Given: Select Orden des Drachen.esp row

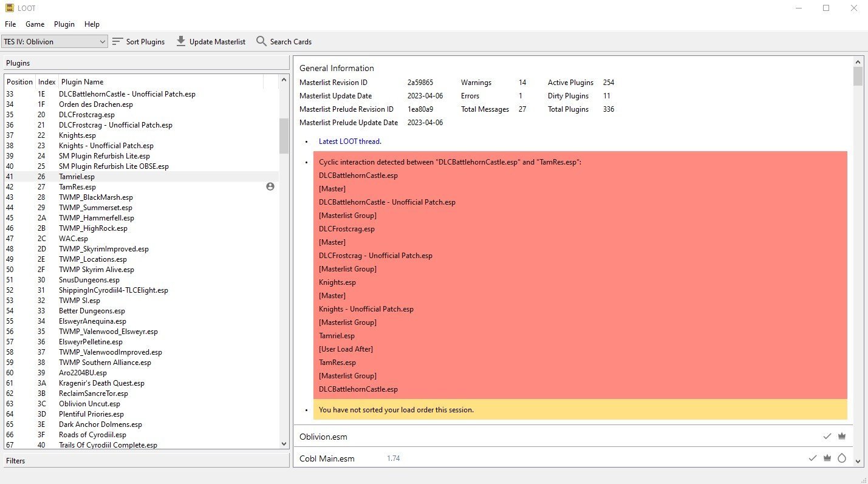Looking at the screenshot, I should (x=141, y=104).
